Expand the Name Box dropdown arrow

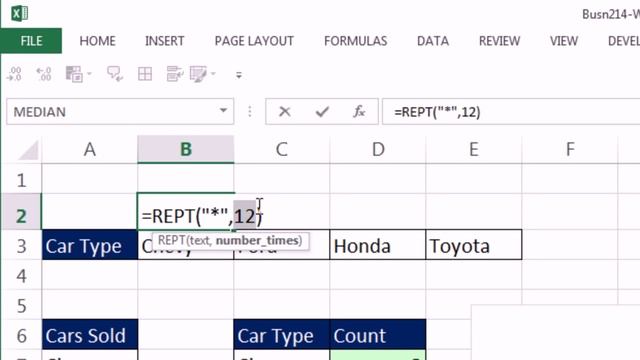click(223, 111)
